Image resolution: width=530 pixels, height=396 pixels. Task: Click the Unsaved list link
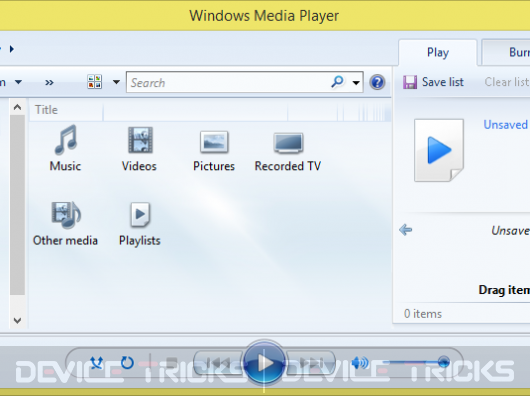pos(506,125)
